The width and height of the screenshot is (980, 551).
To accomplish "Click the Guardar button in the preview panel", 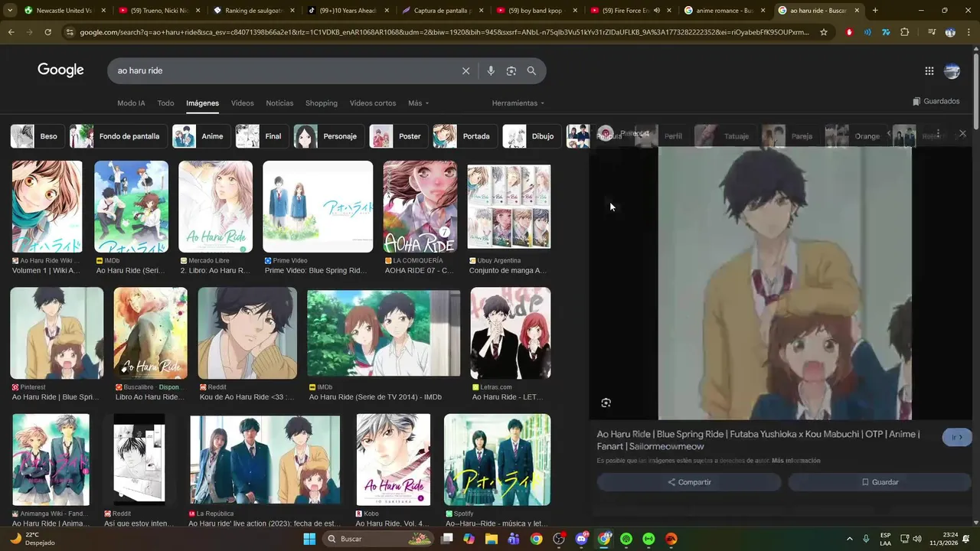I will click(x=880, y=482).
